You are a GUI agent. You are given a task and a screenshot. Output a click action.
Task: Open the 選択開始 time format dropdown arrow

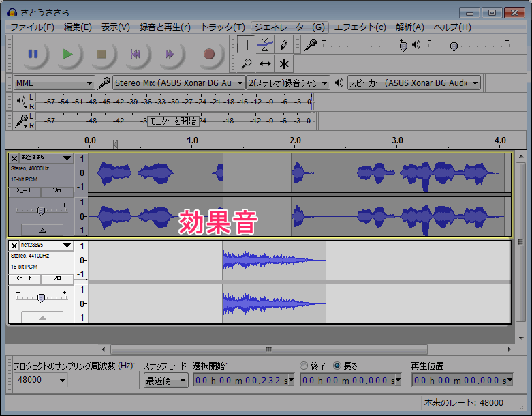[291, 380]
